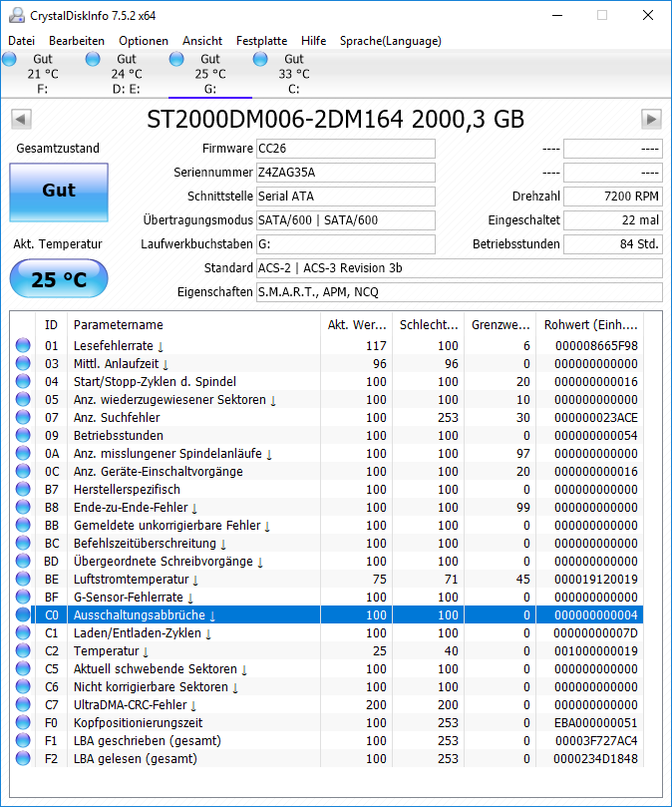Click status orb for LBA gelesen (gesamt)
The width and height of the screenshot is (672, 807).
point(23,759)
